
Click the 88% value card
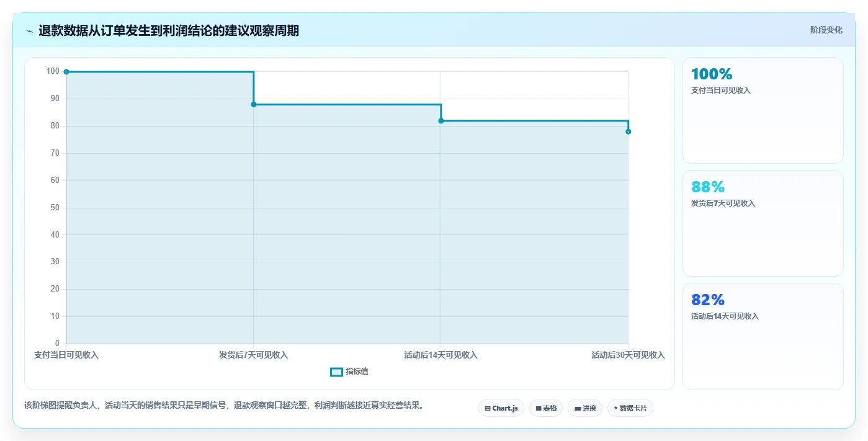pos(763,223)
